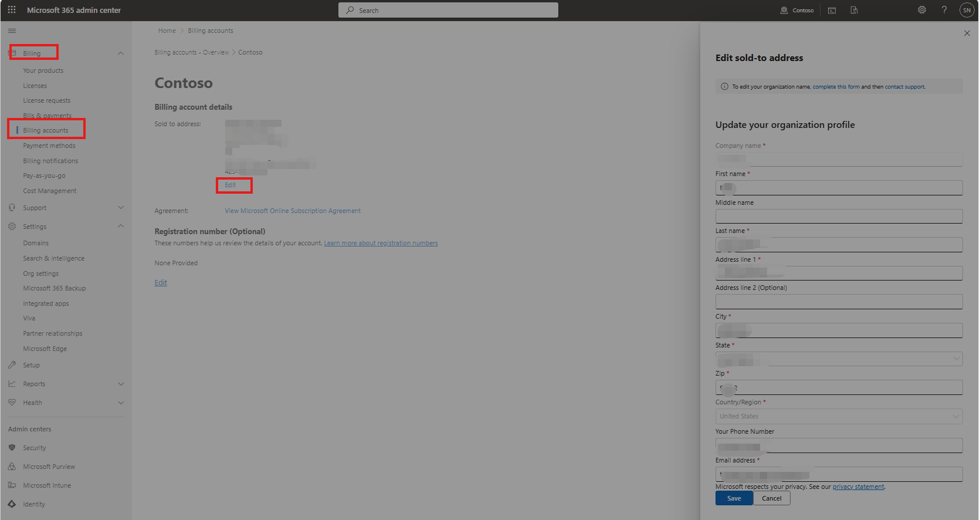Click the Setup wrench icon in sidebar
The height and width of the screenshot is (520, 980).
coord(12,365)
